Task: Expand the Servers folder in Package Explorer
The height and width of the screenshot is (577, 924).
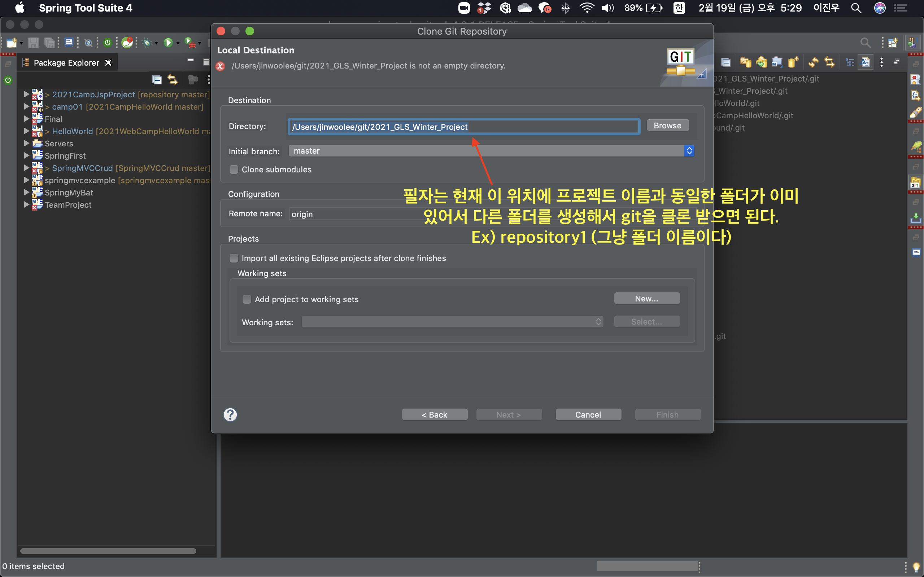Action: 26,144
